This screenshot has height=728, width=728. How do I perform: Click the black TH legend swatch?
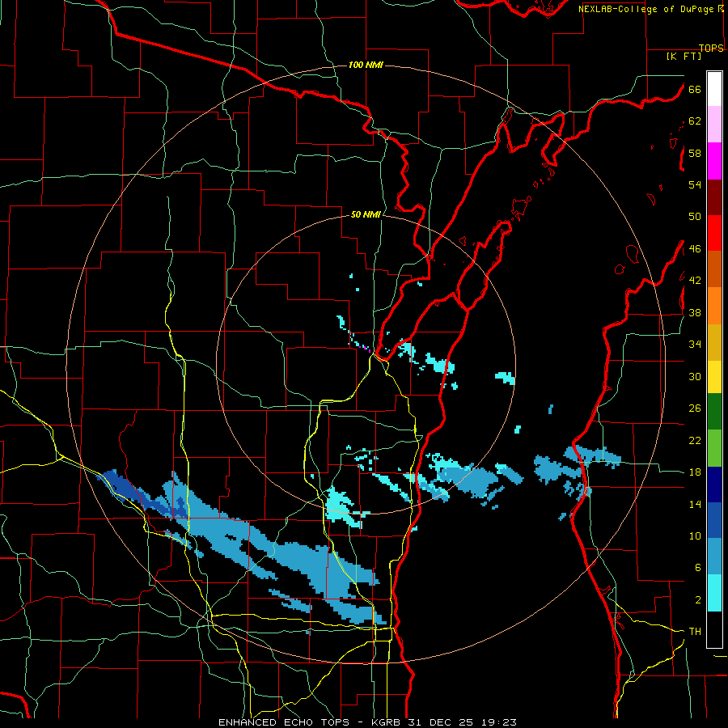(714, 629)
